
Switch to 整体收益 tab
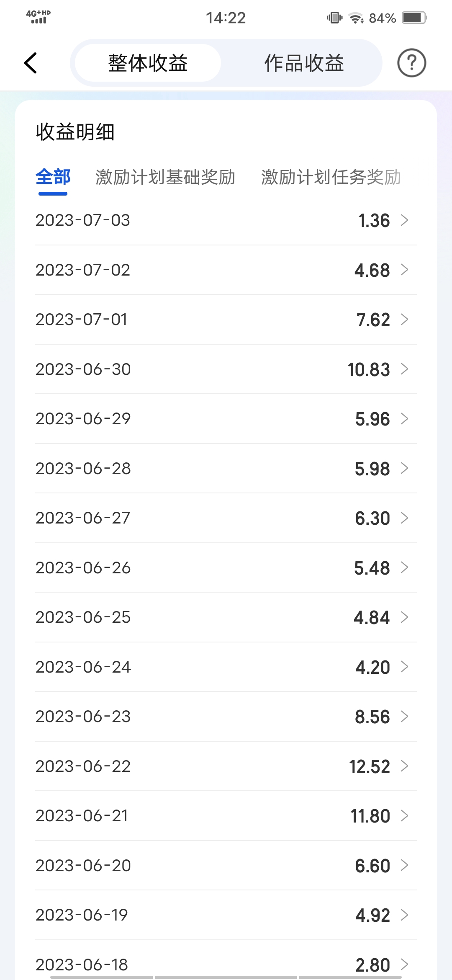(x=148, y=63)
